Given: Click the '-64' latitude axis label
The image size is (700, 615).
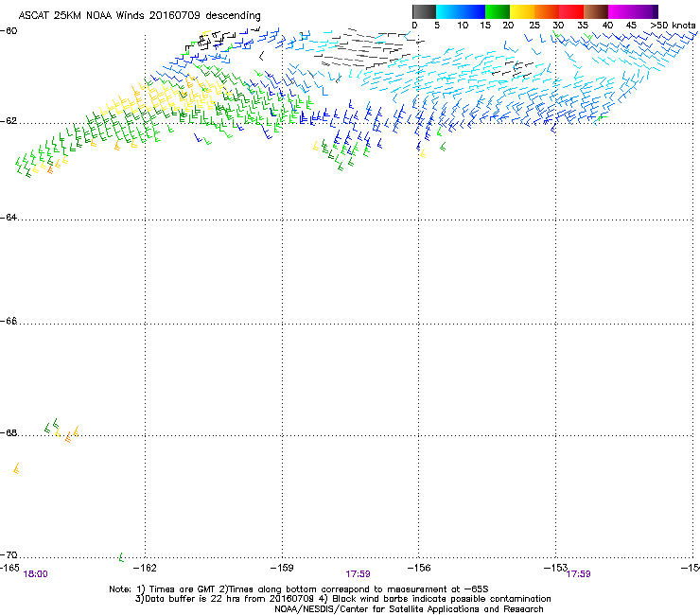Looking at the screenshot, I should point(9,218).
